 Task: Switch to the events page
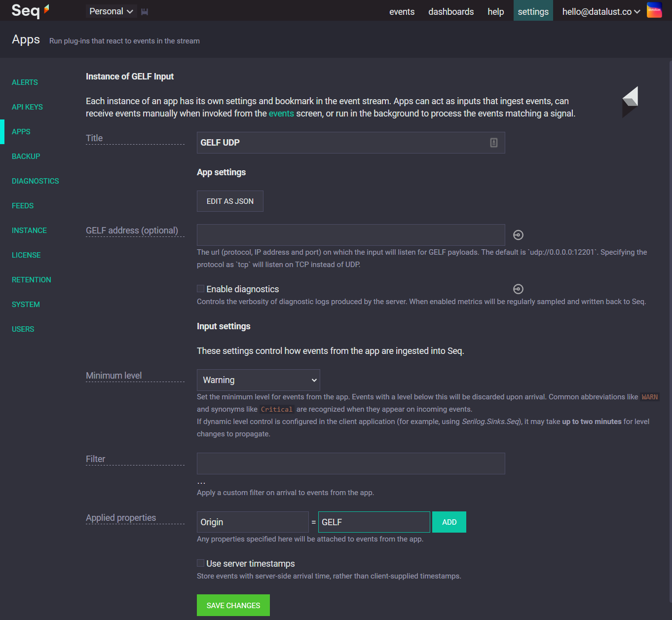coord(402,11)
